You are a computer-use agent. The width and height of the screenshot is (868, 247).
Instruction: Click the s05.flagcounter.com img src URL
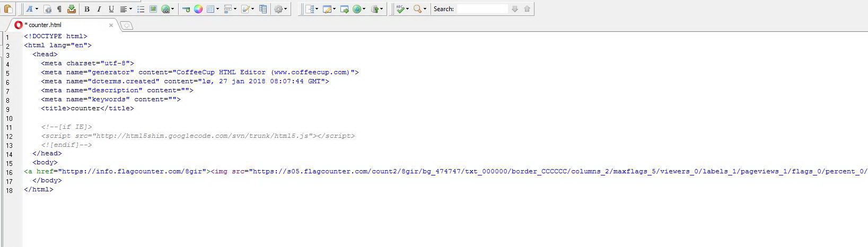[561, 171]
